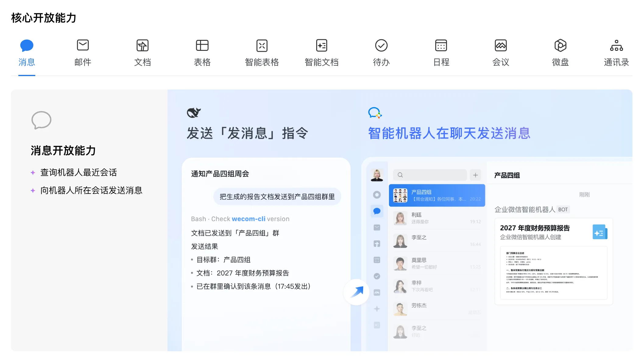Click the sparkle icon in chat sidebar

pyautogui.click(x=377, y=309)
